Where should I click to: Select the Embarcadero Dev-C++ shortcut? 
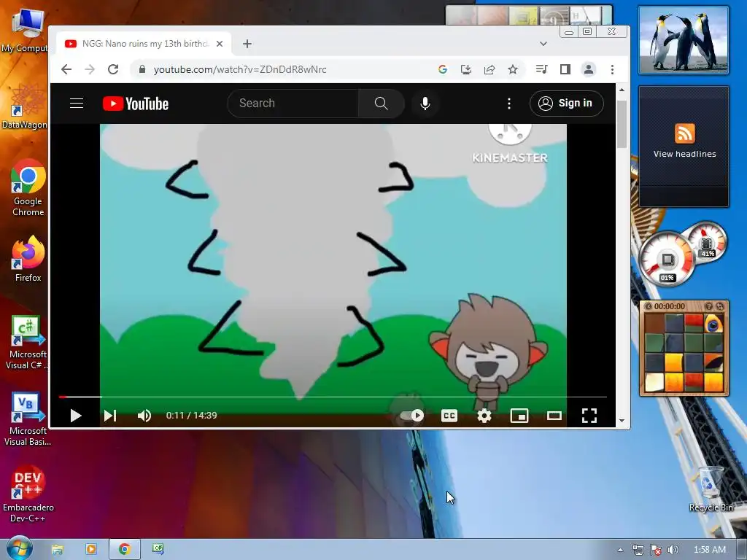(x=28, y=494)
